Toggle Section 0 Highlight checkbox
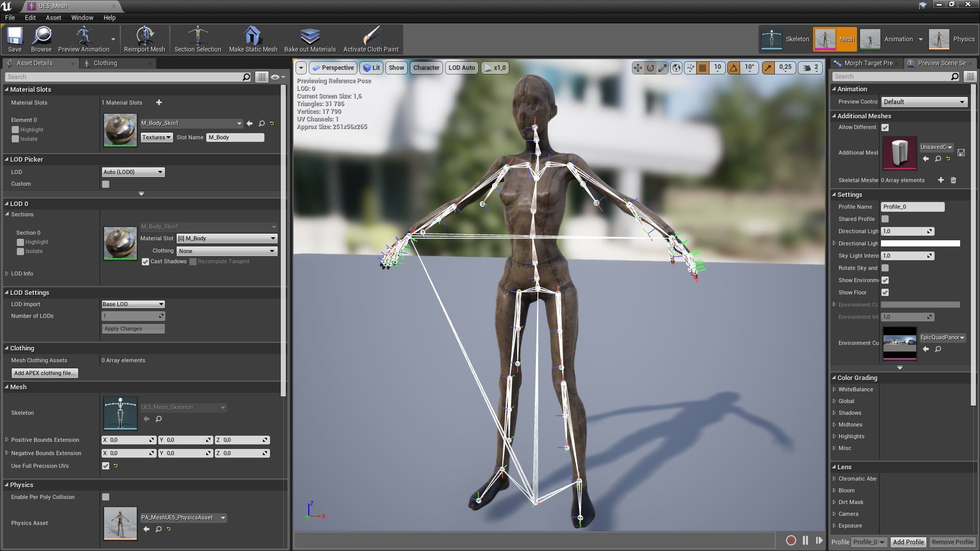 click(20, 242)
